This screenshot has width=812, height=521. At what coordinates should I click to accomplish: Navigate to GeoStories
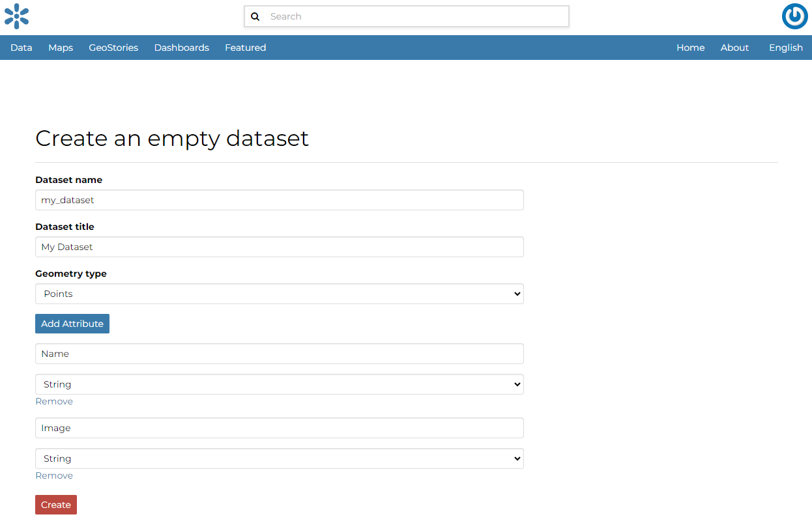[x=113, y=47]
